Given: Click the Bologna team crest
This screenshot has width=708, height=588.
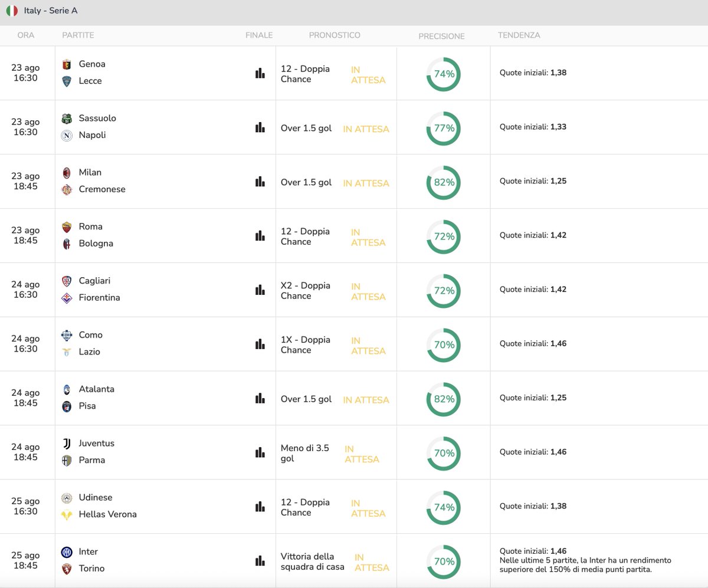Looking at the screenshot, I should [67, 244].
